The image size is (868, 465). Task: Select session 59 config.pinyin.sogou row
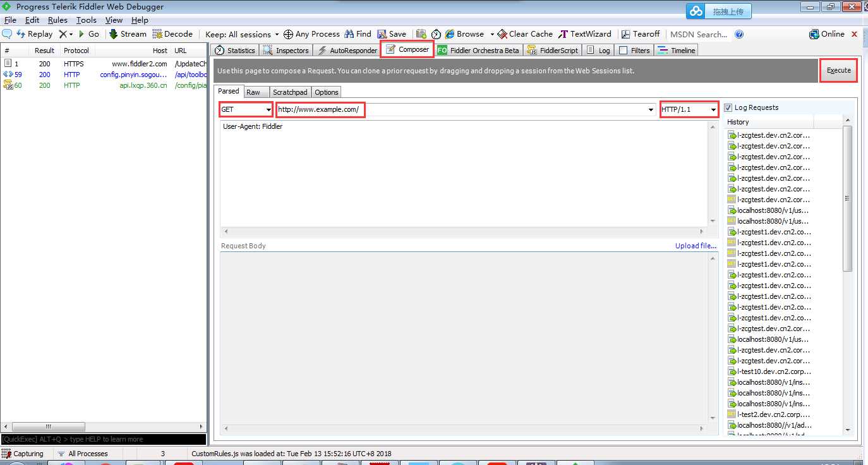[x=104, y=75]
